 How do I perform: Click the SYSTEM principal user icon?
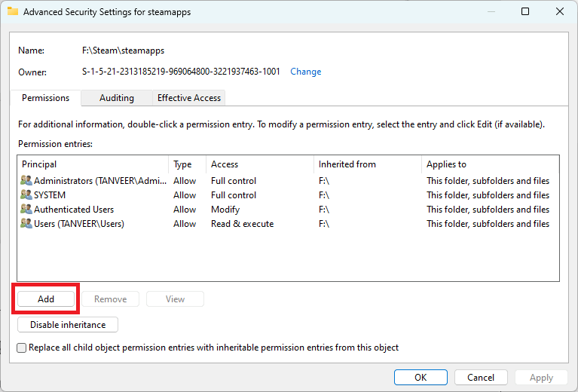[x=26, y=194]
